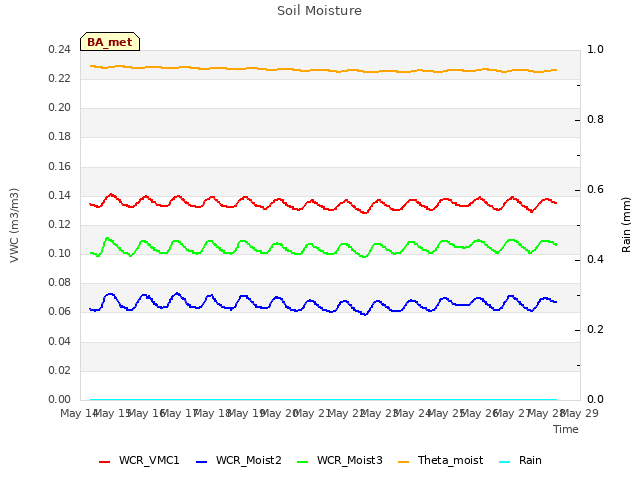This screenshot has width=640, height=480.
Task: Click the 1.0 right axis tick label
Action: pos(595,49)
